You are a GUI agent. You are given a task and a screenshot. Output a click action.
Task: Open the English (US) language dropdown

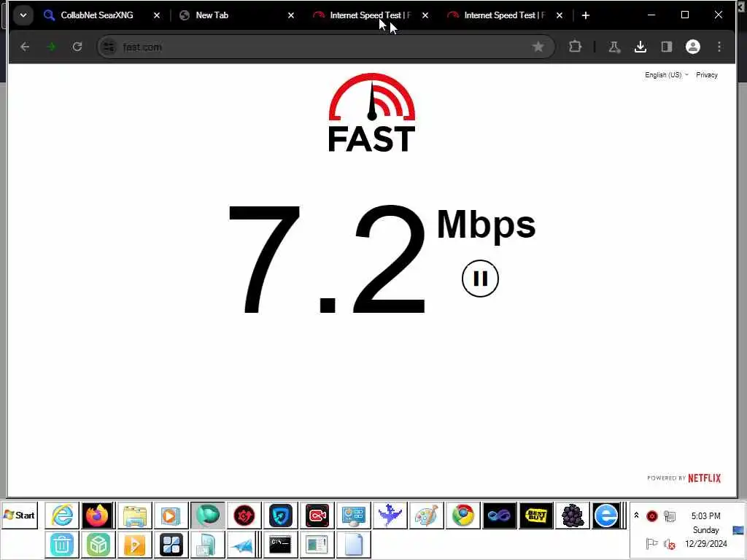[666, 75]
